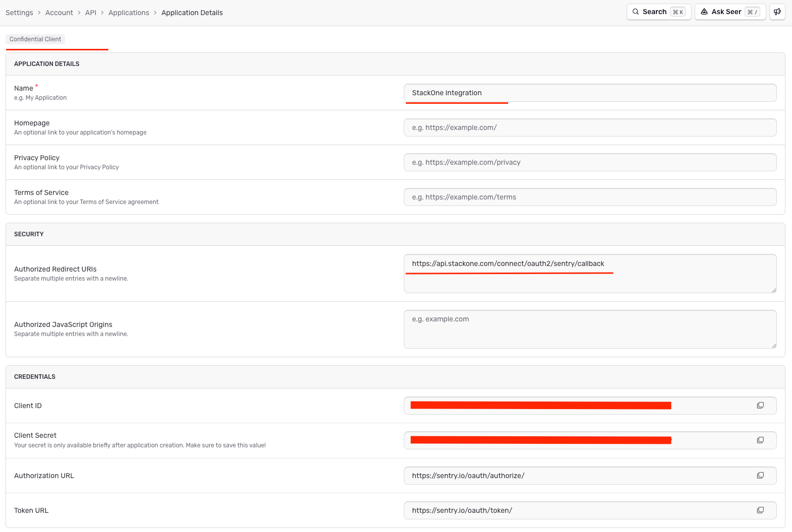
Task: Click the Search button
Action: [x=659, y=12]
